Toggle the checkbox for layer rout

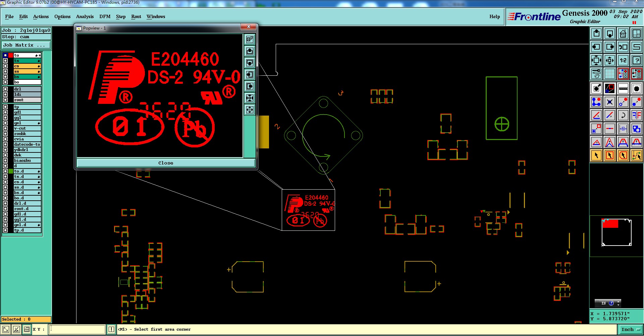point(5,100)
